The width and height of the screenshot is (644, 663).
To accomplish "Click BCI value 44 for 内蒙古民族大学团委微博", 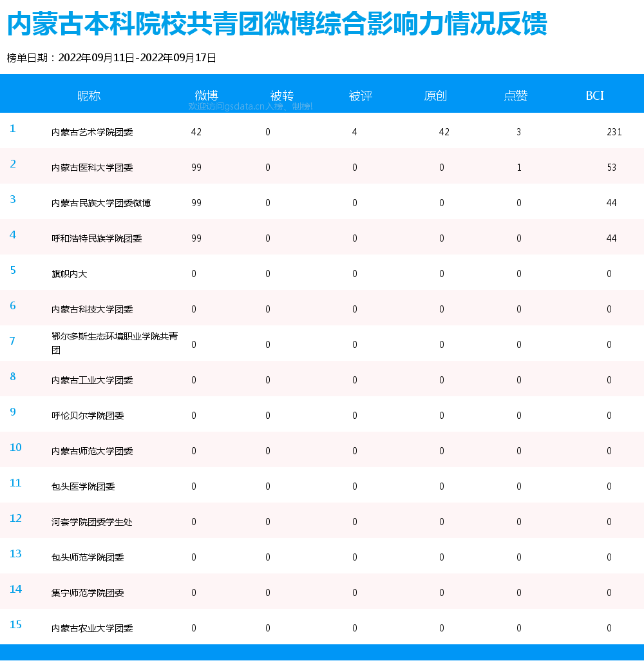I will coord(611,203).
